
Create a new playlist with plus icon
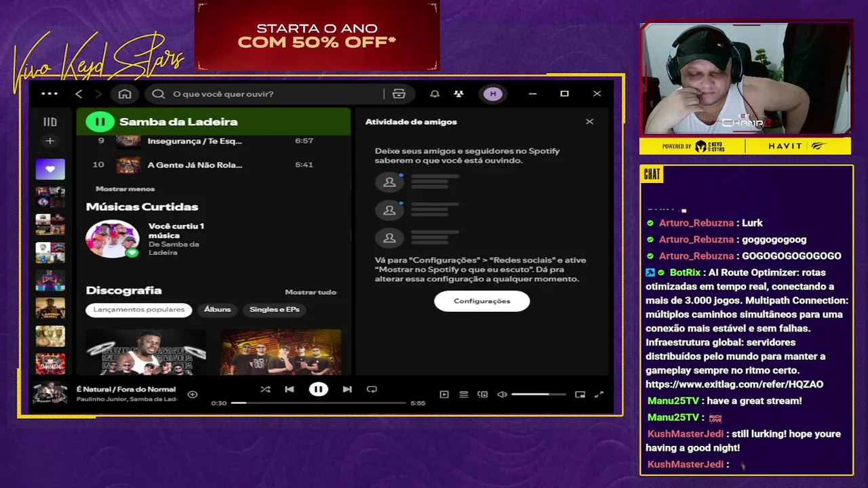[x=50, y=141]
